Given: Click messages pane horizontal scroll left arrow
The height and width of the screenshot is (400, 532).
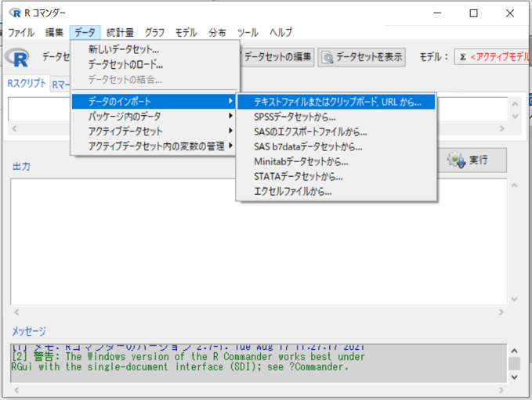Looking at the screenshot, I should tap(16, 390).
